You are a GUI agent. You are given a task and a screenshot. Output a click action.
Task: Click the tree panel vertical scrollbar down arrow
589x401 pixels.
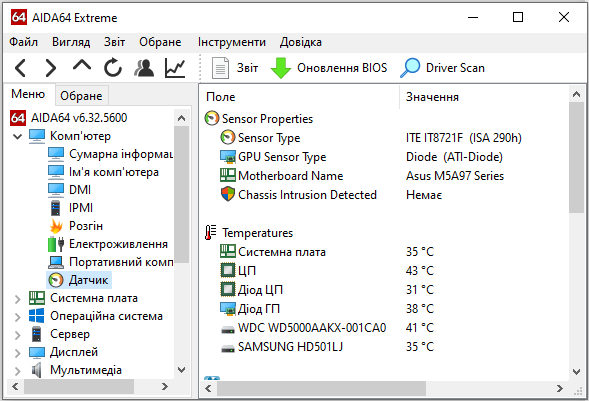pos(181,370)
